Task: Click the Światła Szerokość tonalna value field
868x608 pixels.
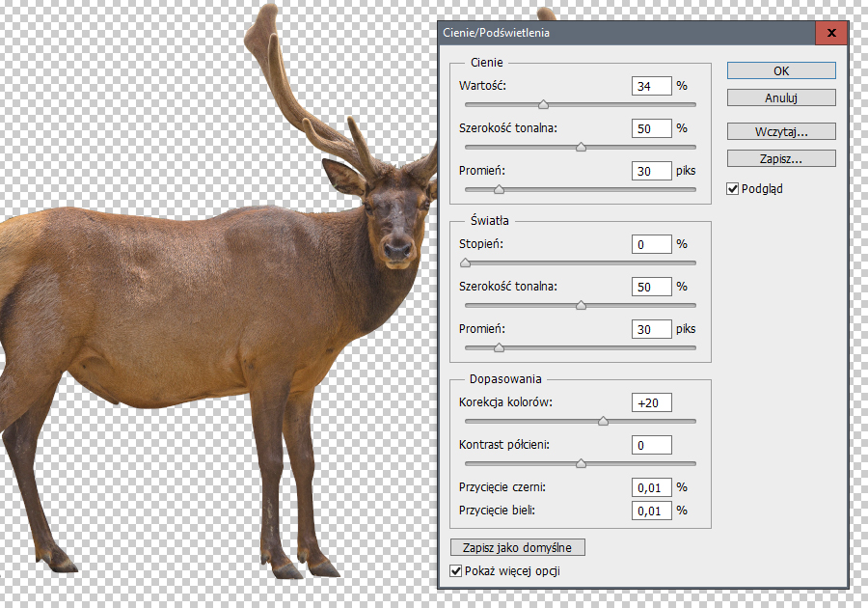Action: pyautogui.click(x=652, y=287)
